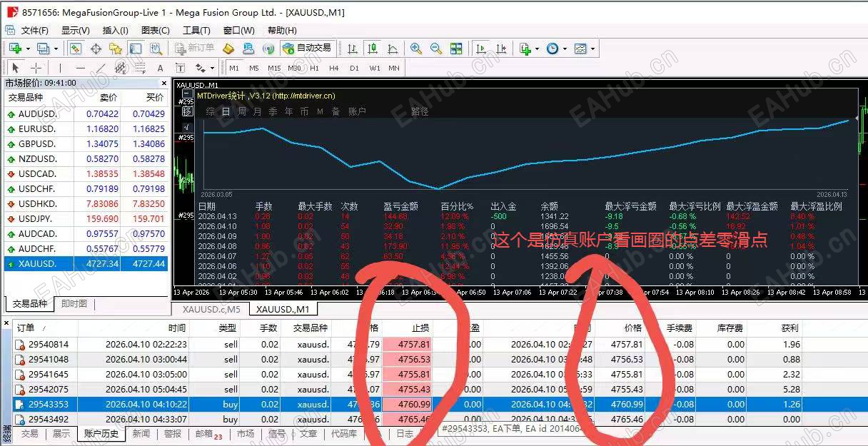
Task: Switch chart to line chart type
Action: [x=392, y=49]
